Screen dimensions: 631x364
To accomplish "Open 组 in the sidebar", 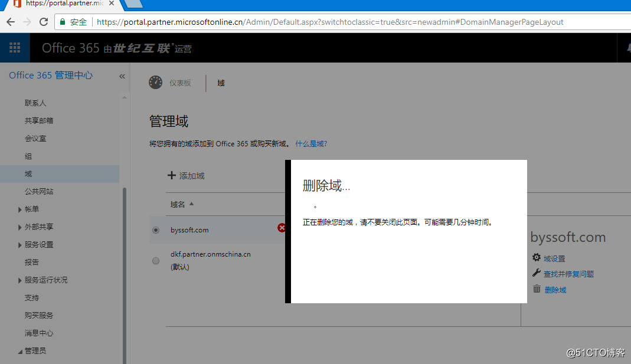I will [x=28, y=156].
